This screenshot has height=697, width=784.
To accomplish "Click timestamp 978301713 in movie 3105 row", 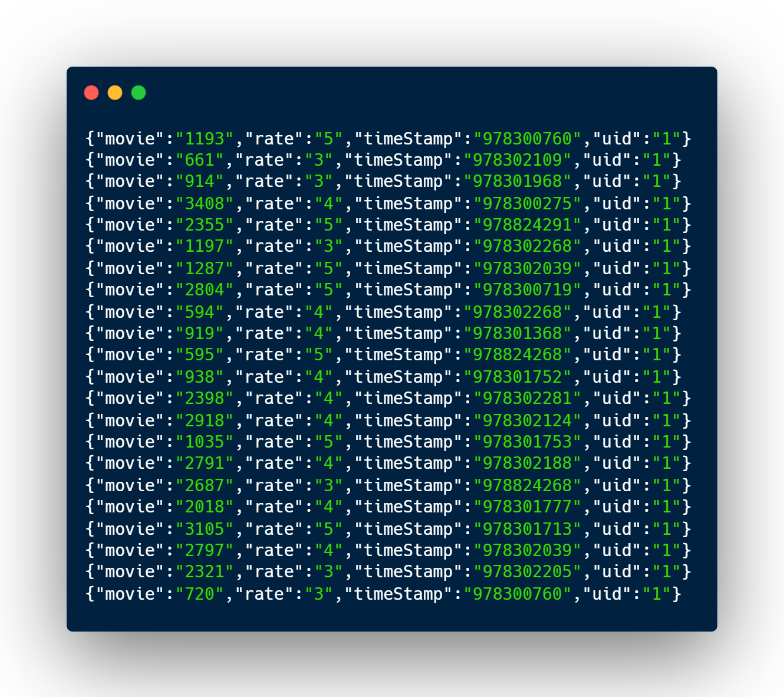I will coord(528,529).
